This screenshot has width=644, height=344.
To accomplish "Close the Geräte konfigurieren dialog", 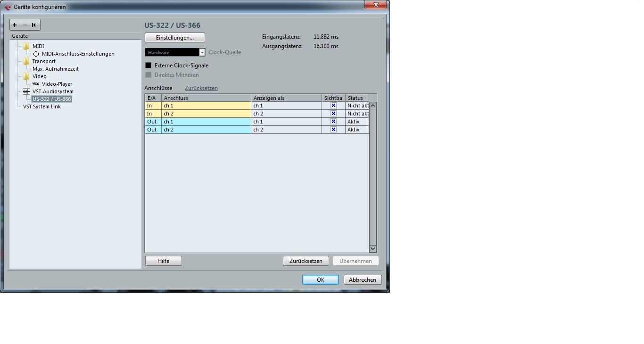I will 376,5.
